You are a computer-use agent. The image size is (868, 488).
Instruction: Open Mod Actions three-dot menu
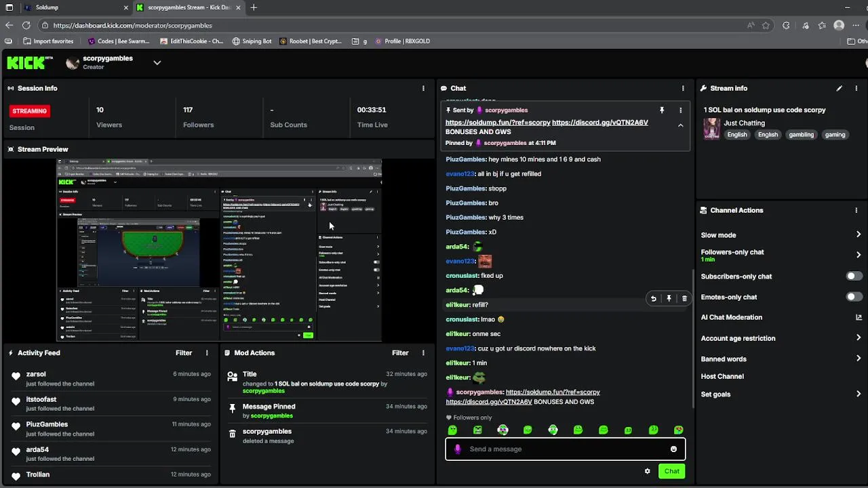click(x=423, y=352)
